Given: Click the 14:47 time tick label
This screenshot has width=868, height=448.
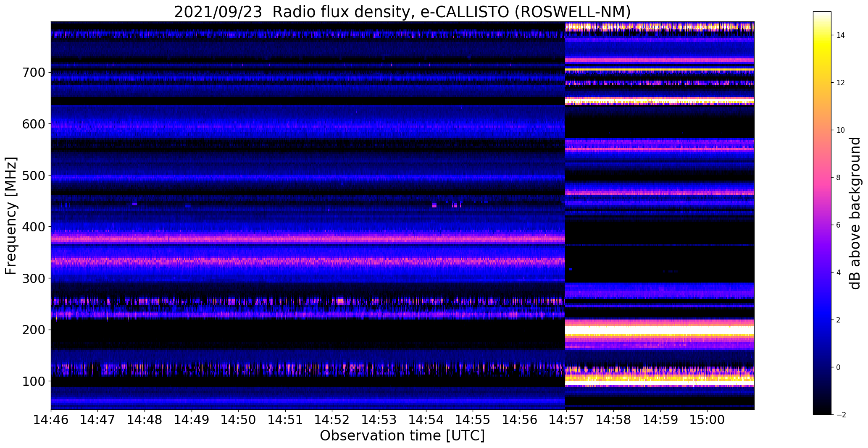Looking at the screenshot, I should 98,420.
